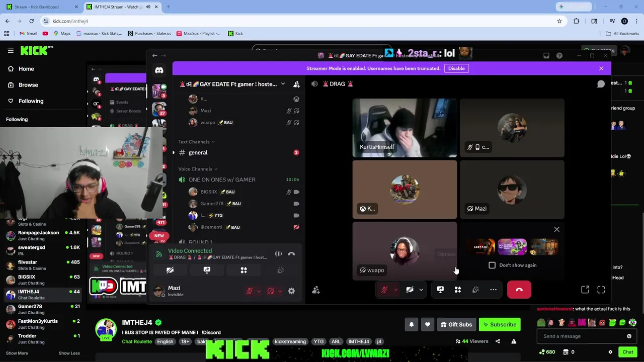
Task: Launch activities from call control bar
Action: point(458,290)
